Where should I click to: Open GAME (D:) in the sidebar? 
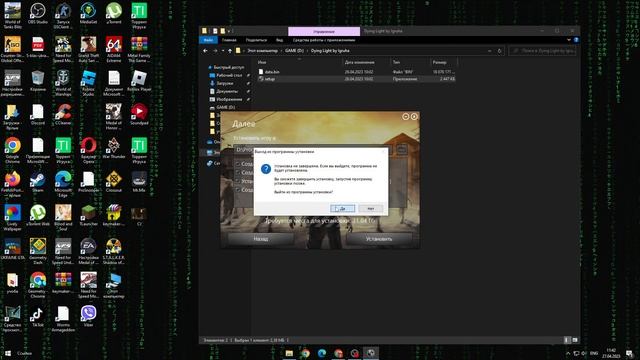click(x=225, y=107)
